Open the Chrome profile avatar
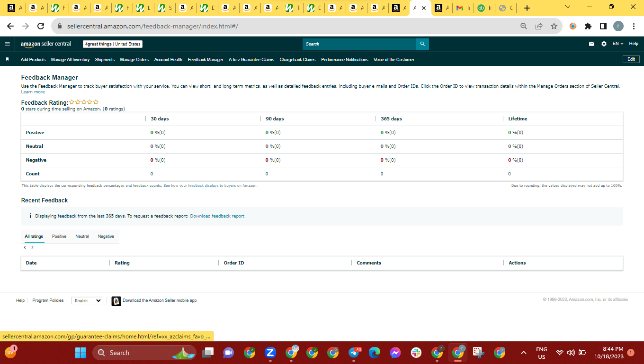This screenshot has height=364, width=644. 618,27
